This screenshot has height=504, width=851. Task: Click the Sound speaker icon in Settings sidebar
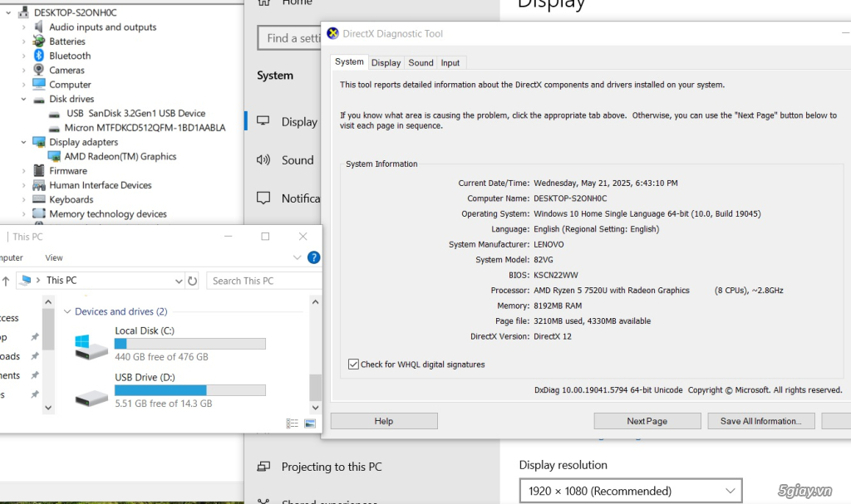point(263,159)
